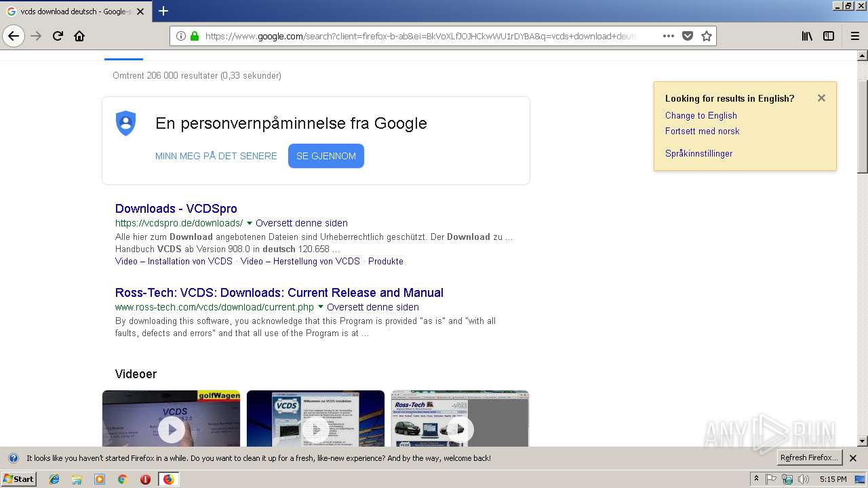Viewport: 868px width, 488px height.
Task: Translate the Ross-Tech page via Oversett
Action: click(373, 307)
